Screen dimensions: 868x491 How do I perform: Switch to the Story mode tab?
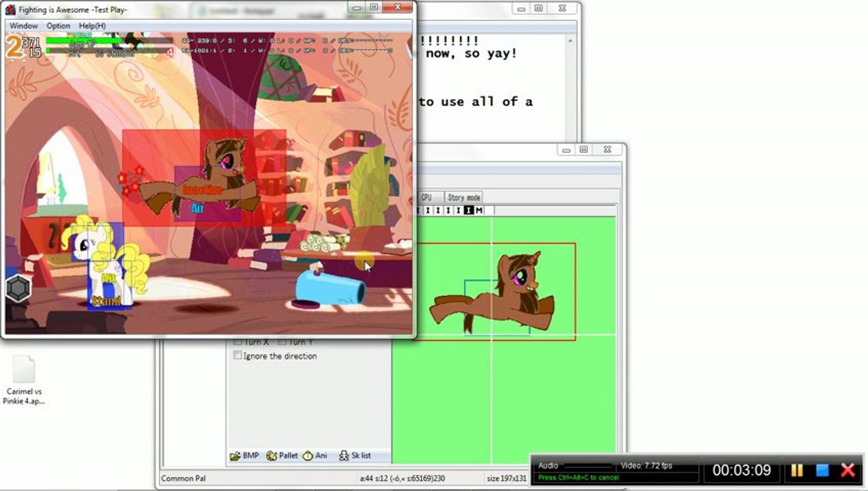tap(464, 197)
